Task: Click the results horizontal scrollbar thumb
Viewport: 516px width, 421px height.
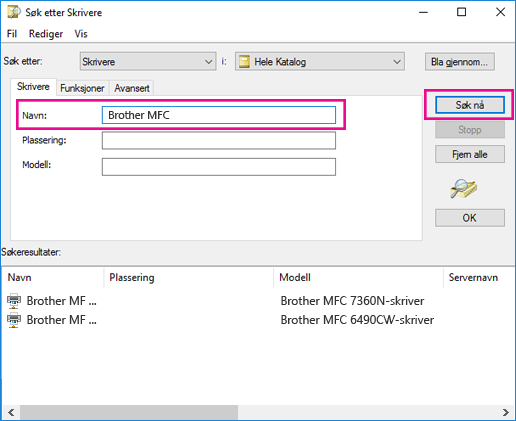Action: coord(129,413)
